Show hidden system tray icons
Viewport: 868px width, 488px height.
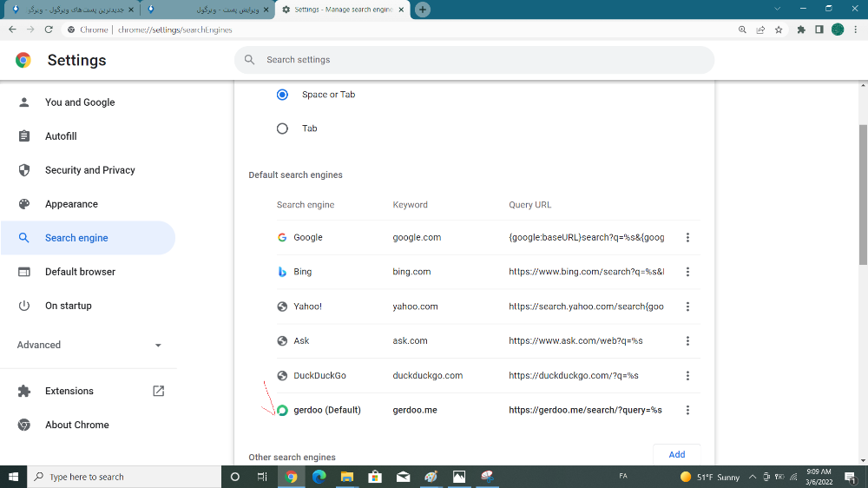coord(753,477)
